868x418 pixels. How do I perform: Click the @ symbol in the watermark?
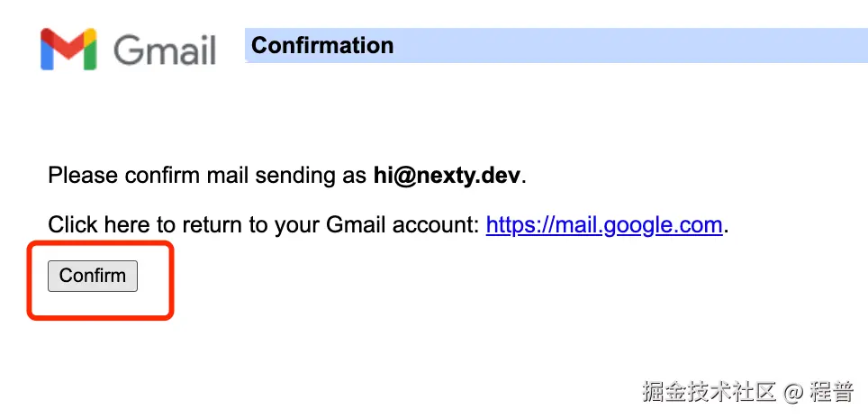point(792,393)
